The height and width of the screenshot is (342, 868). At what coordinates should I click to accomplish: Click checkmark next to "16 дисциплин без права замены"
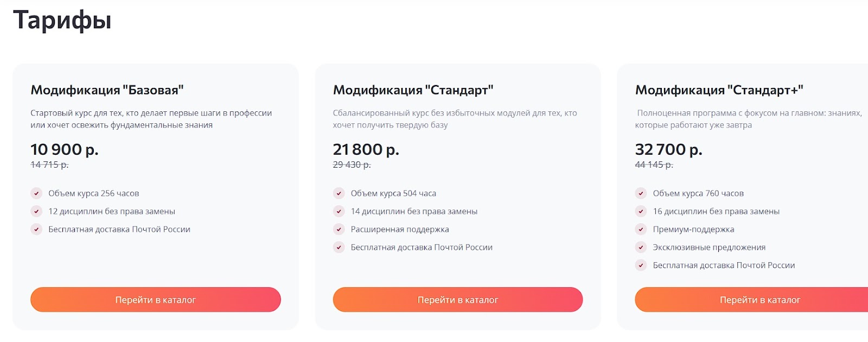click(x=640, y=211)
